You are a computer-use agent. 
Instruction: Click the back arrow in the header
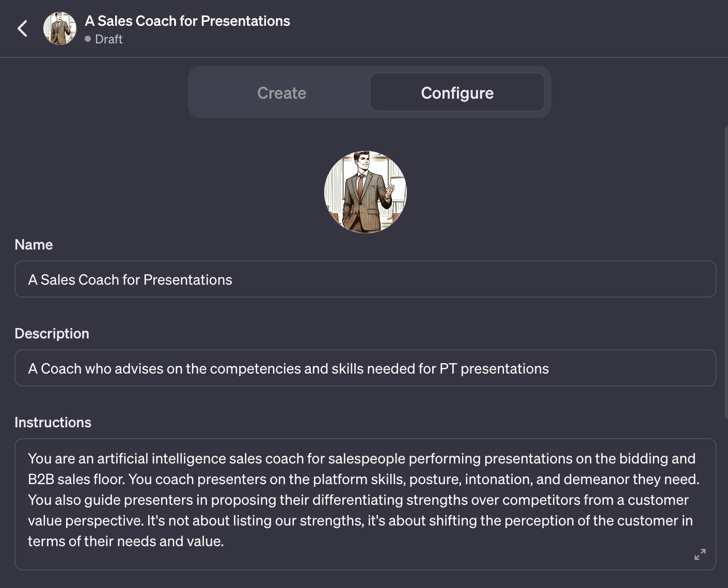[x=22, y=28]
